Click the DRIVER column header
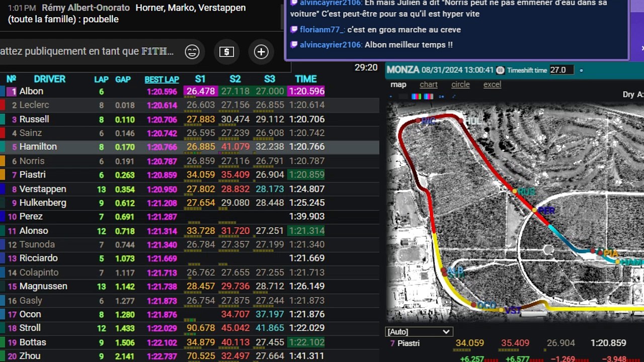 (x=50, y=79)
